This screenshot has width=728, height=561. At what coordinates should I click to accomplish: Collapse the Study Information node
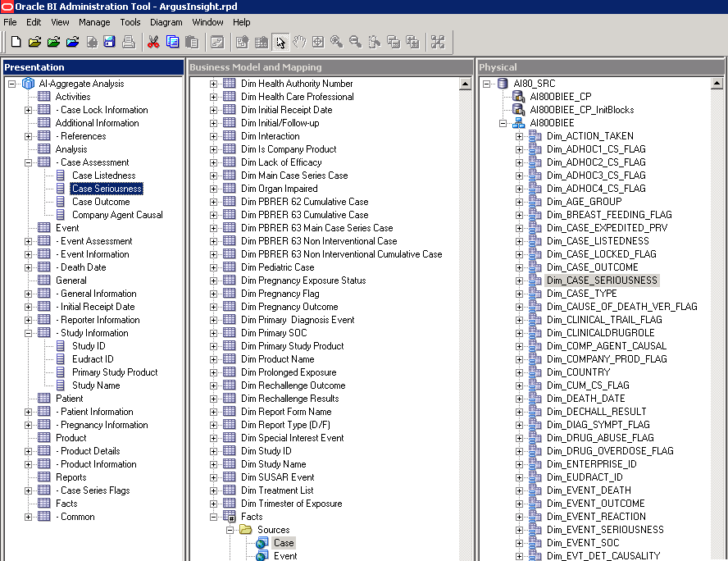click(29, 333)
